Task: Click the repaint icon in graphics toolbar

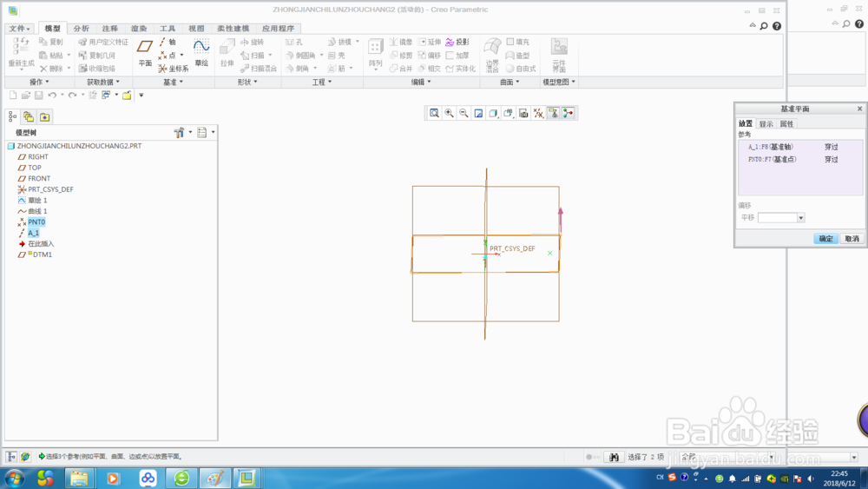Action: [x=478, y=114]
